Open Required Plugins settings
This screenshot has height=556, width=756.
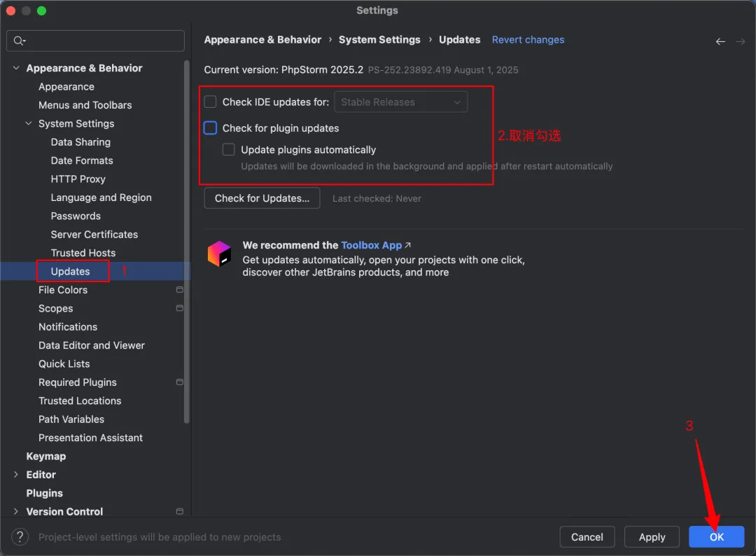pyautogui.click(x=78, y=382)
